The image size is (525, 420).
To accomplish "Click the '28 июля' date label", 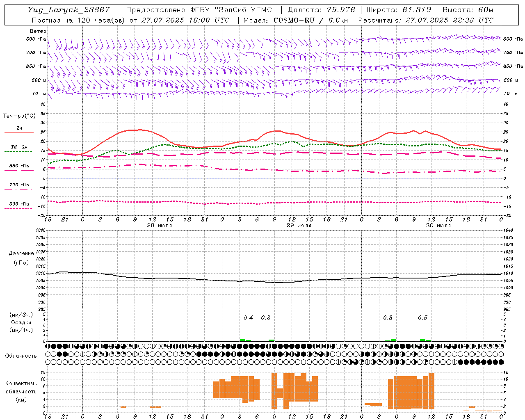I will [160, 226].
